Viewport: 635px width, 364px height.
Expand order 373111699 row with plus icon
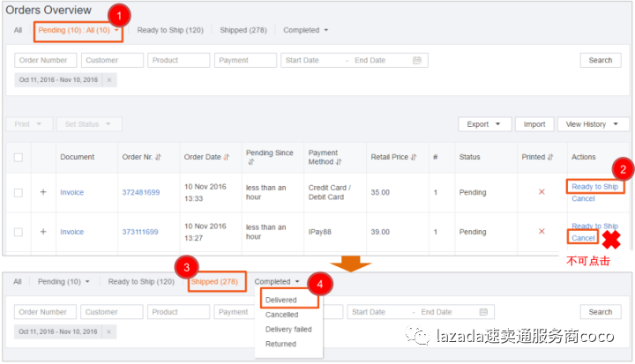(43, 232)
